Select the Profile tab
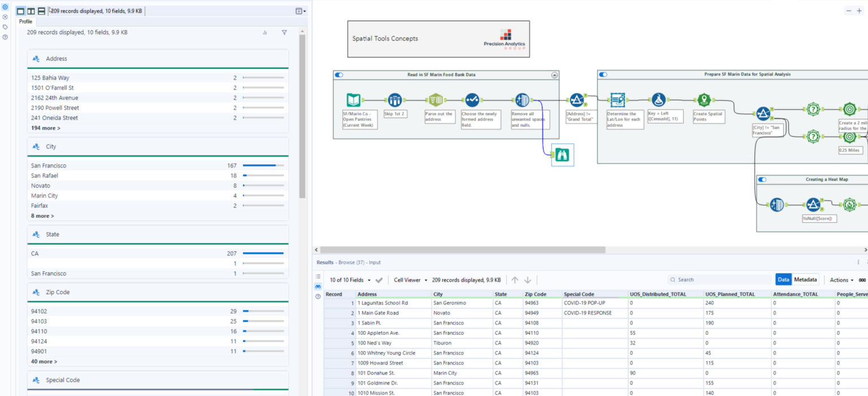The height and width of the screenshot is (396, 868). 24,21
